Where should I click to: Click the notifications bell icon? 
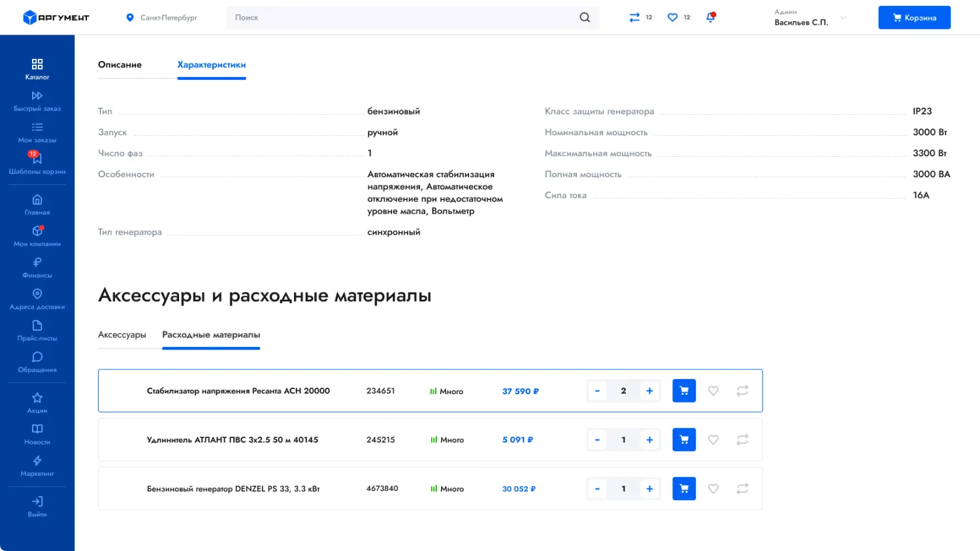click(x=710, y=18)
